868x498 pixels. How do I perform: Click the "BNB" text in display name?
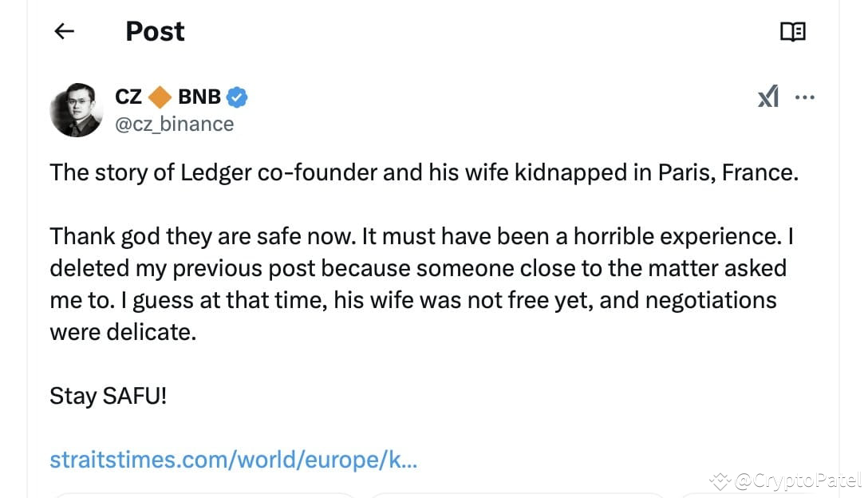coord(199,97)
